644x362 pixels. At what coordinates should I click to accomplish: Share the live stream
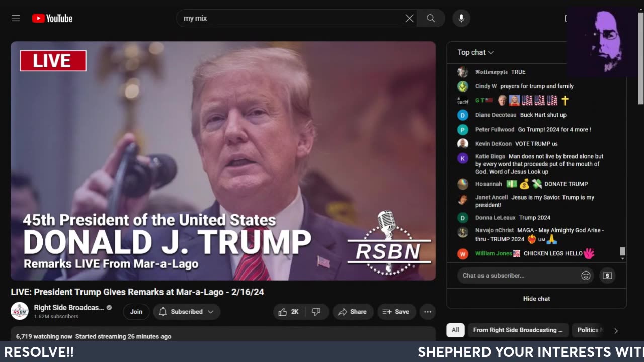tap(353, 312)
